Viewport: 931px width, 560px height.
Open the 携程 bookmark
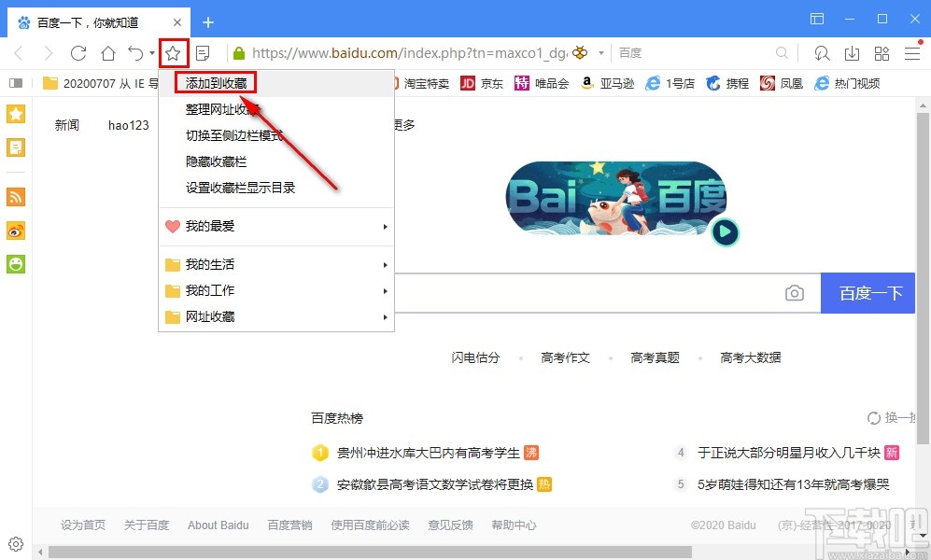click(x=727, y=84)
